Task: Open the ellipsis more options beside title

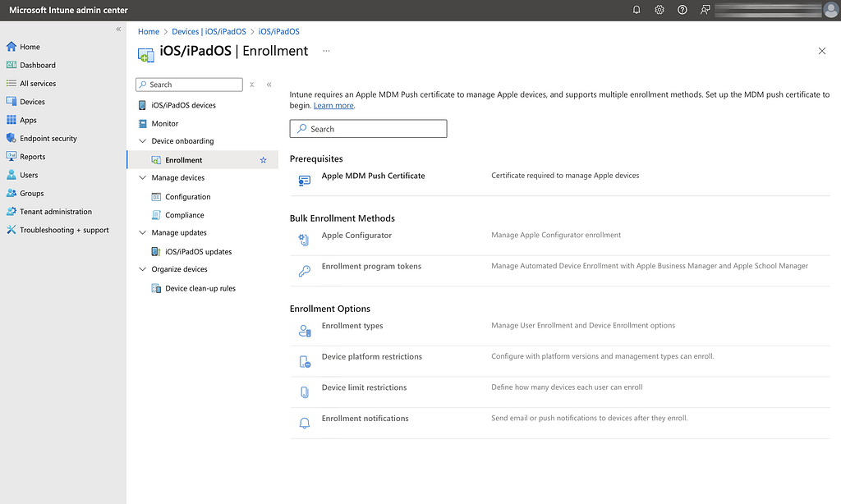Action: 326,51
